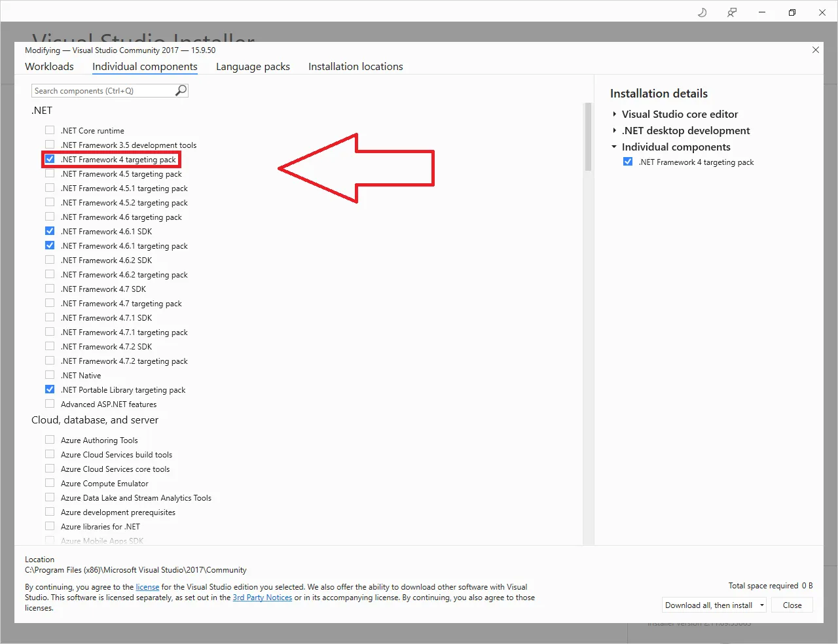Enable Advanced ASP.NET features
Image resolution: width=838 pixels, height=644 pixels.
[x=50, y=404]
